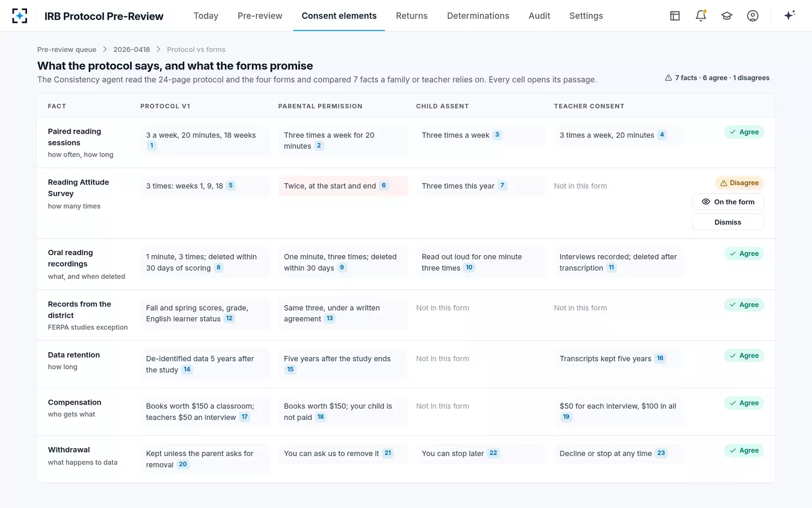Open the Returns tab

point(412,16)
